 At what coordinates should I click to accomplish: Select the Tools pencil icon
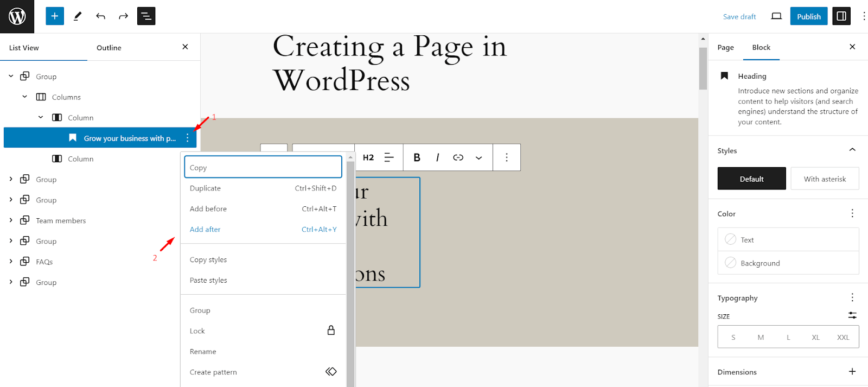point(78,16)
